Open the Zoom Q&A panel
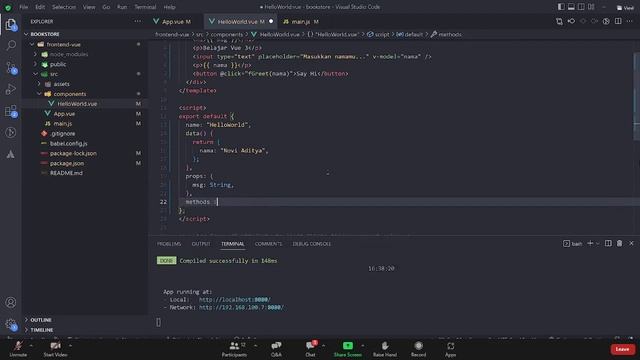The height and width of the screenshot is (360, 640). point(276,349)
